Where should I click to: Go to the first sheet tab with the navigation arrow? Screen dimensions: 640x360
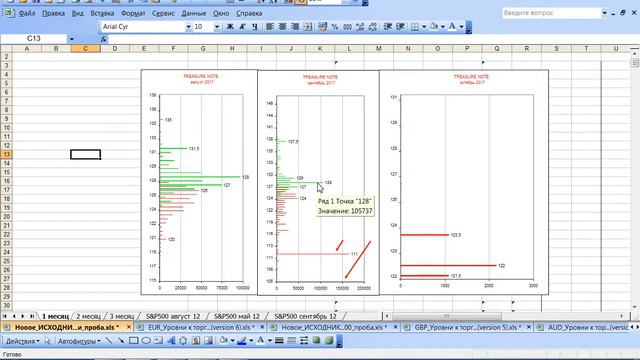5,316
